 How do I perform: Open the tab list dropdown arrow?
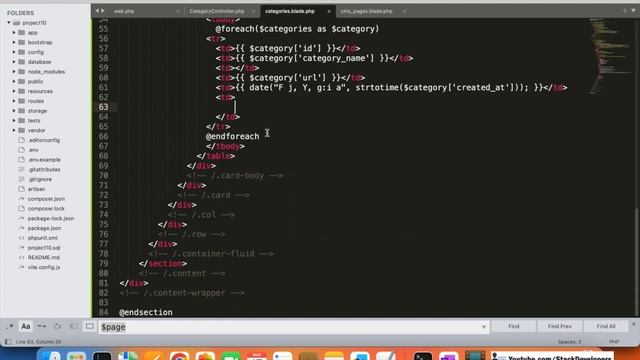(x=633, y=11)
